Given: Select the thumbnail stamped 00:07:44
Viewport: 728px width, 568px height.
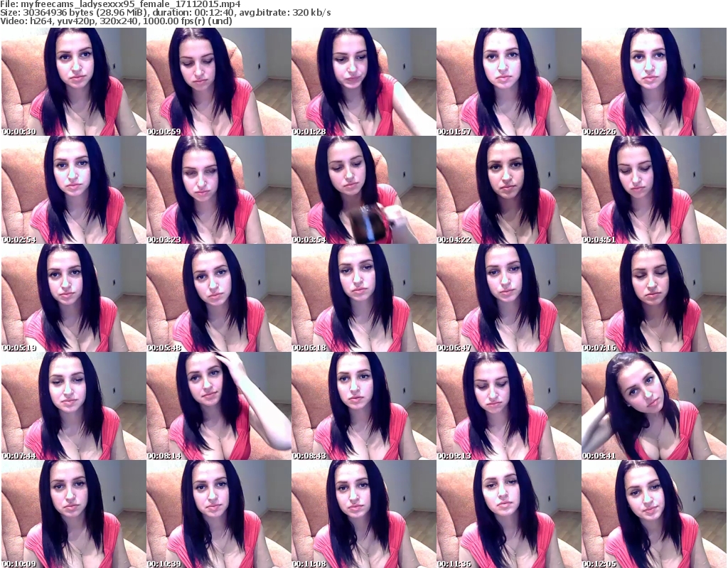Looking at the screenshot, I should pyautogui.click(x=74, y=407).
